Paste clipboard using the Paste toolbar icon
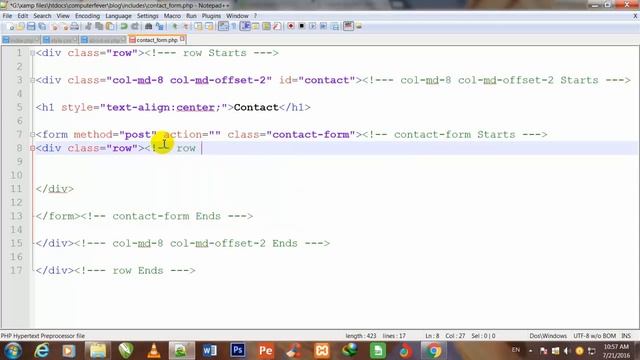 pos(110,27)
